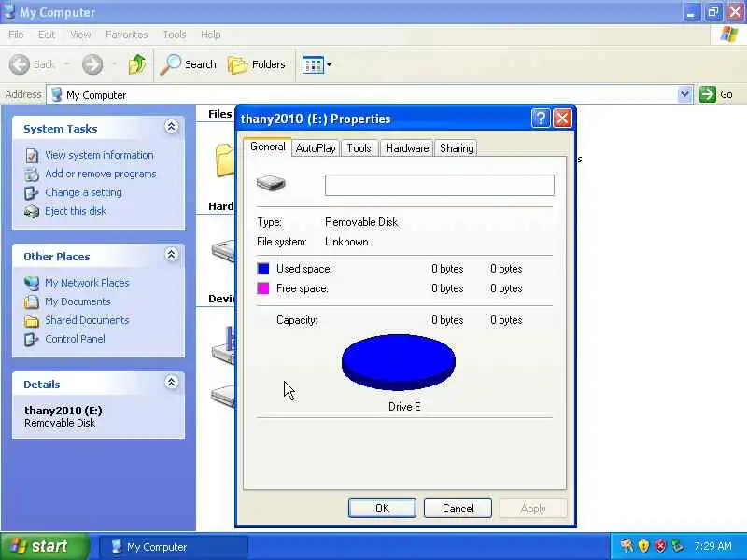Click Eject this disk link
Viewport: 747px width, 560px height.
(x=76, y=211)
